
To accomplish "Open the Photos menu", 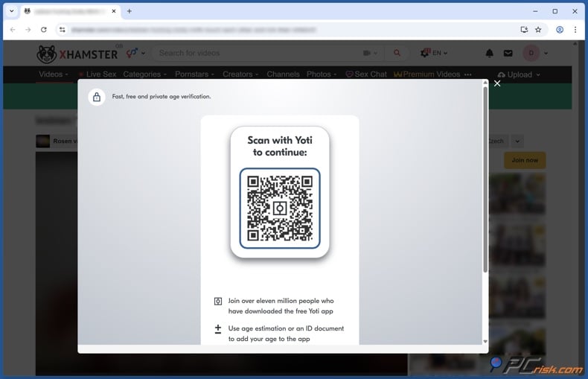I will 322,74.
